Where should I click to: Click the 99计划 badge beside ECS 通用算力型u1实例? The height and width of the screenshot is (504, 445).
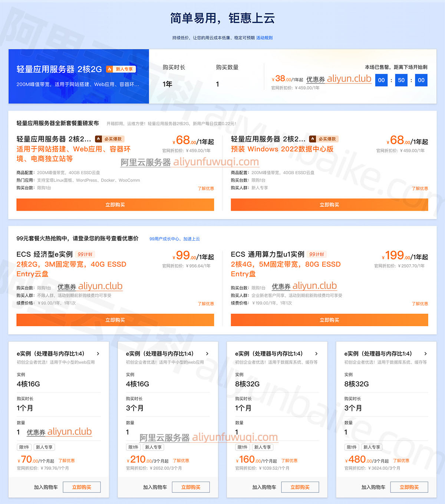316,254
